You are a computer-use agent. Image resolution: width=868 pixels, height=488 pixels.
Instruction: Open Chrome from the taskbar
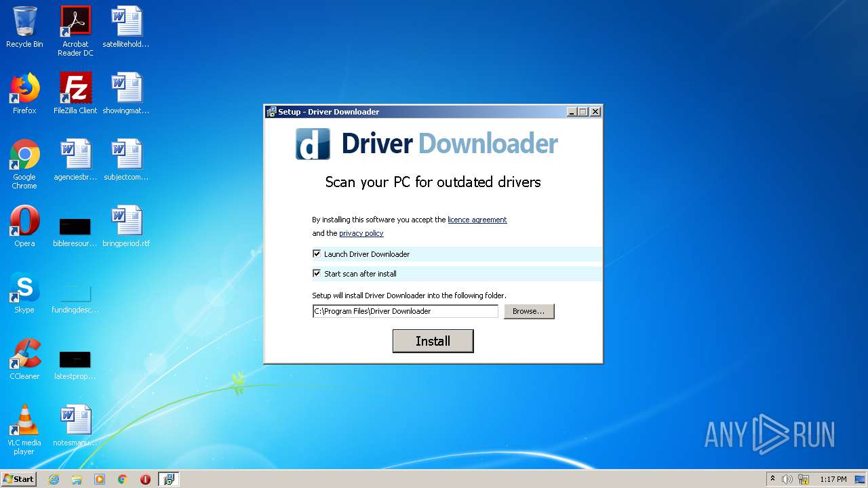tap(123, 479)
